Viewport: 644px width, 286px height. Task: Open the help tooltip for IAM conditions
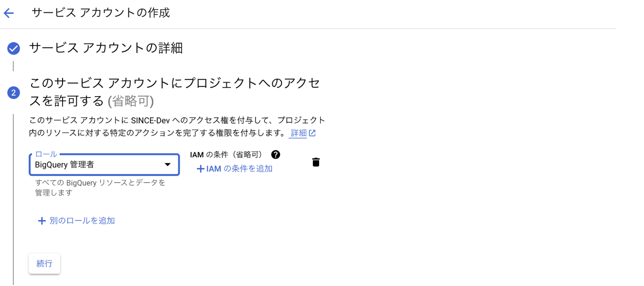pos(276,154)
